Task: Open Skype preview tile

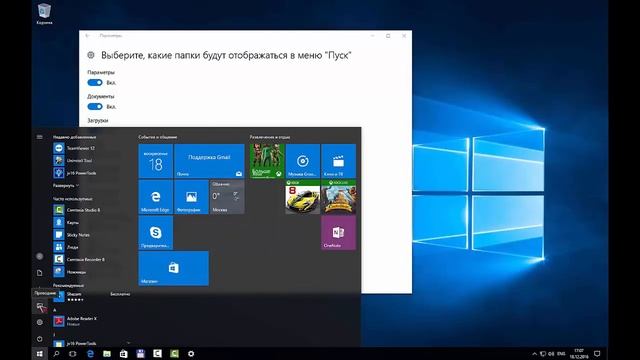Action: [156, 232]
